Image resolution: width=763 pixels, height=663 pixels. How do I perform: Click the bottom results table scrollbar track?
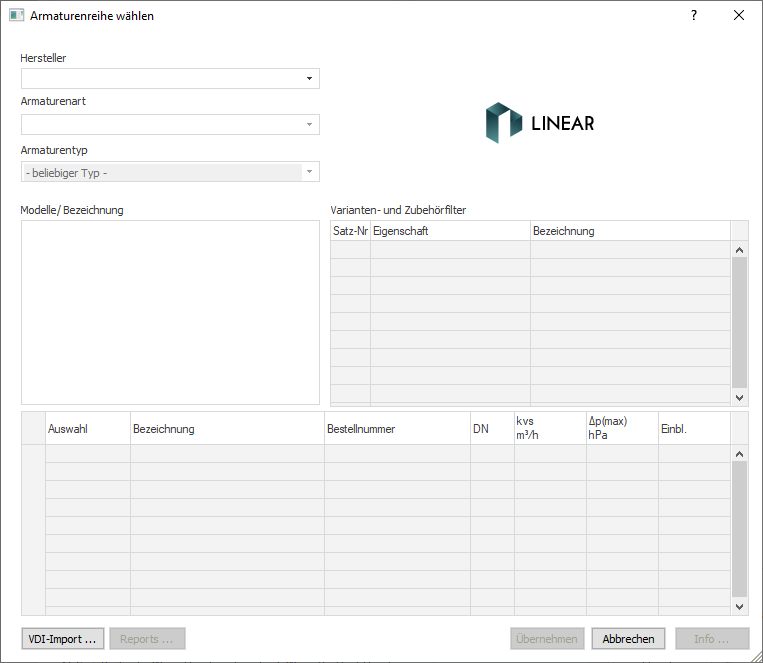739,529
